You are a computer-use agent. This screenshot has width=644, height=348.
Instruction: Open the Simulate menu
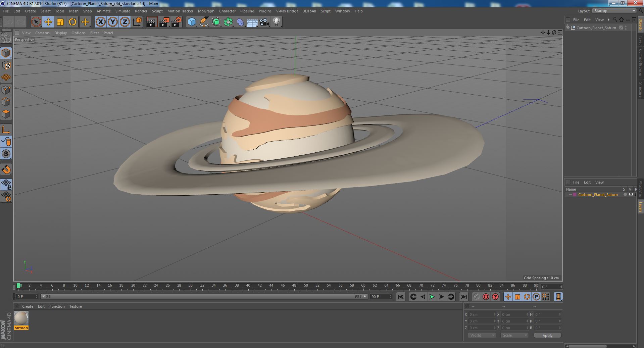[x=122, y=11]
